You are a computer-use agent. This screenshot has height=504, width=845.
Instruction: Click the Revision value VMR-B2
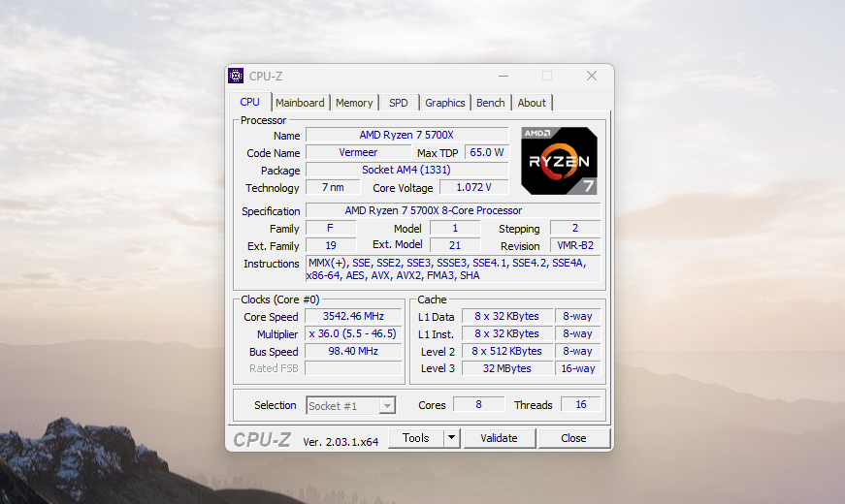[575, 245]
